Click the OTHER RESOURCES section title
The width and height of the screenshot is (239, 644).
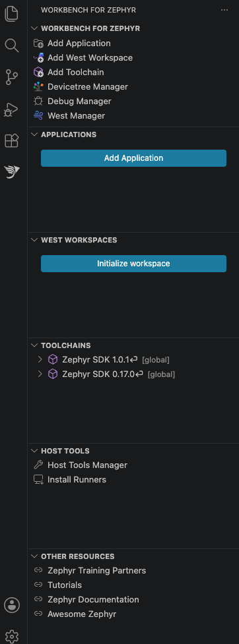tap(78, 556)
